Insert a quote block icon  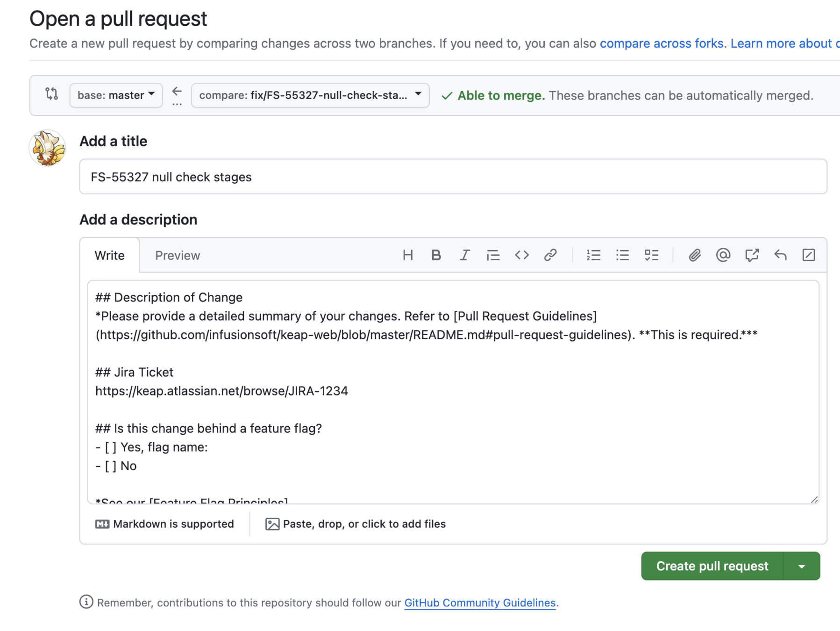493,255
